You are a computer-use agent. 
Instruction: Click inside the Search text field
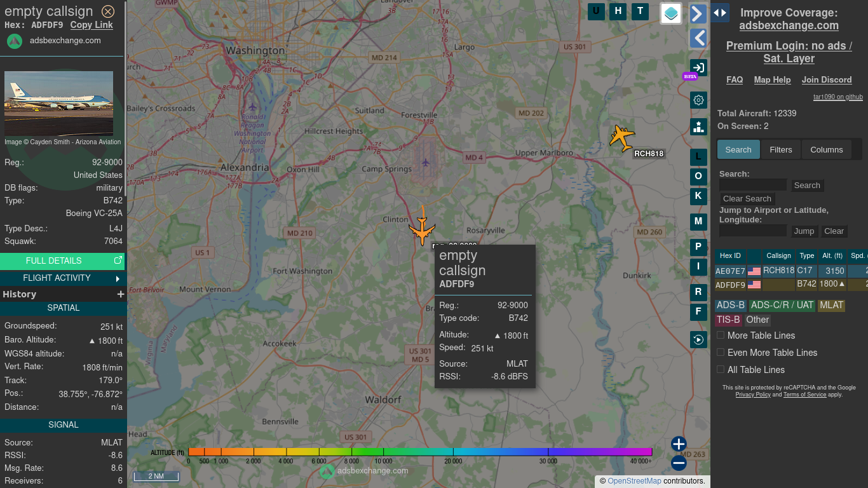click(x=753, y=186)
